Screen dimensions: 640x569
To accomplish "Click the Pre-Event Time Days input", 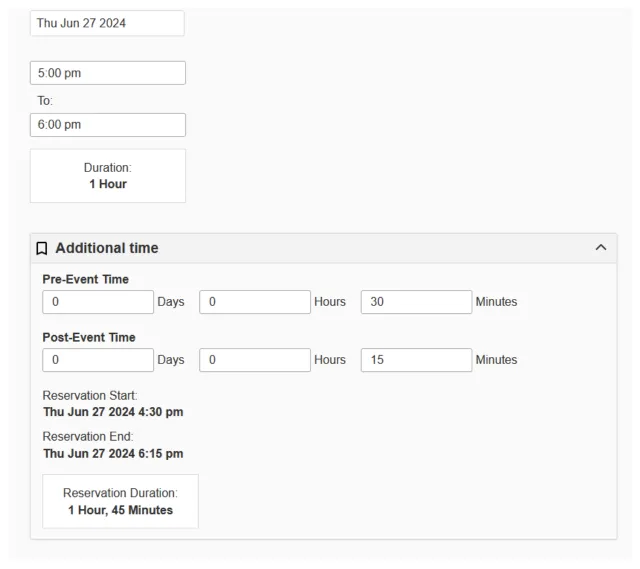I will click(x=98, y=302).
